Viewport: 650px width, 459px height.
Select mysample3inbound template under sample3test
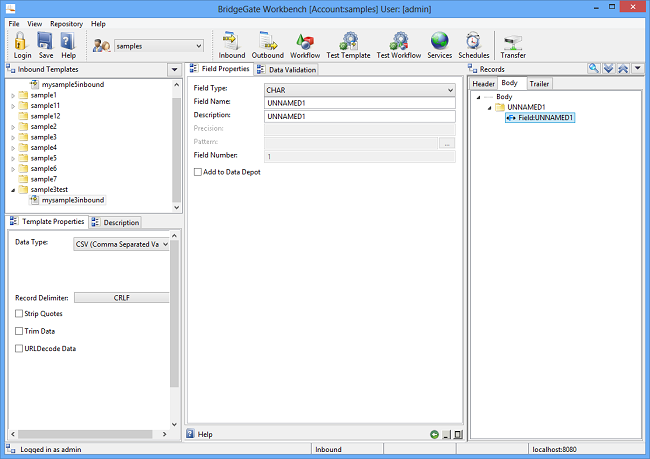pos(68,200)
